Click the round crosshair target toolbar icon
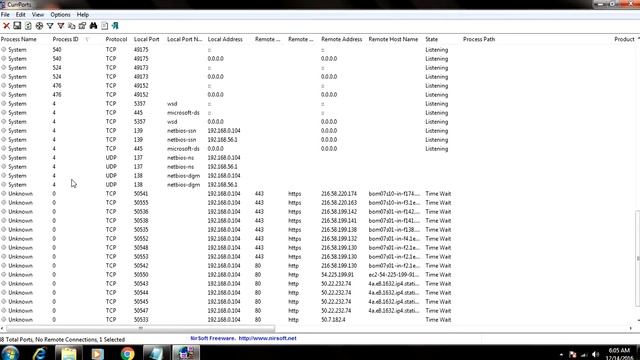The height and width of the screenshot is (360, 640). (39, 26)
